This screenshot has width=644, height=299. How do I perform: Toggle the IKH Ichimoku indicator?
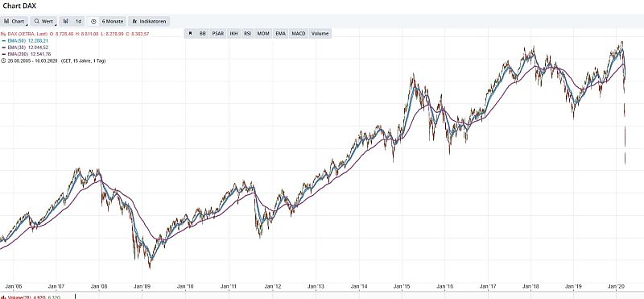click(x=233, y=33)
